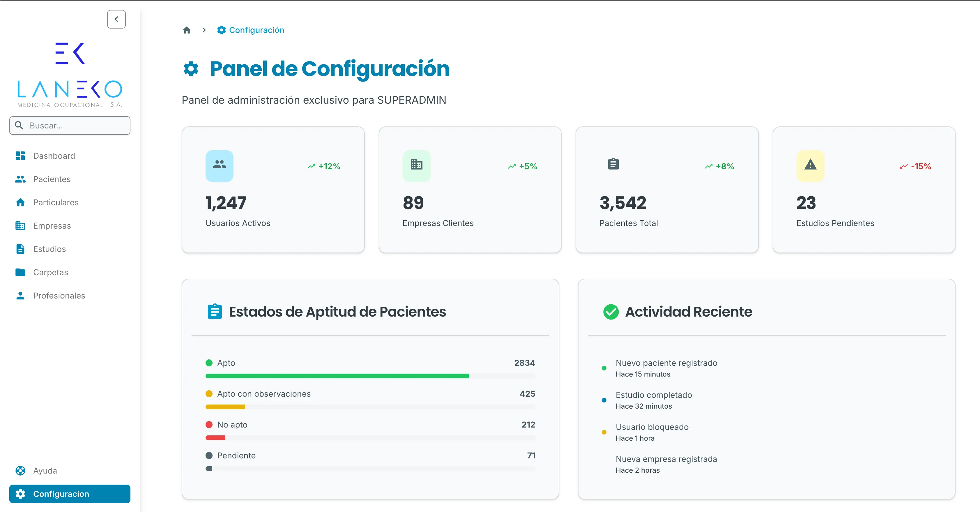The image size is (980, 512).
Task: Select the Particulares house icon
Action: tap(20, 202)
